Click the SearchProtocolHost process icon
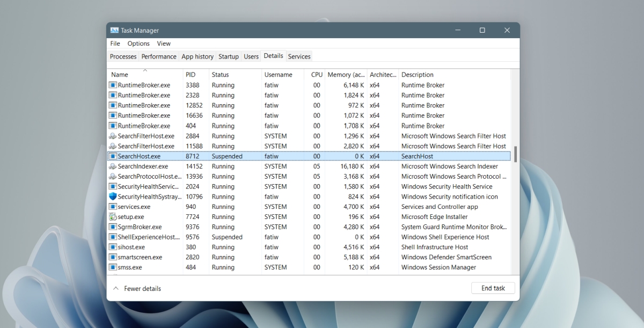The height and width of the screenshot is (328, 644). click(113, 176)
